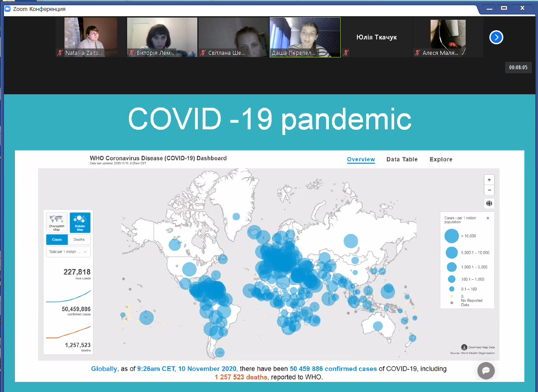This screenshot has width=538, height=392.
Task: Click the WHO Coronavirus Disease Dashboard title
Action: (x=158, y=158)
